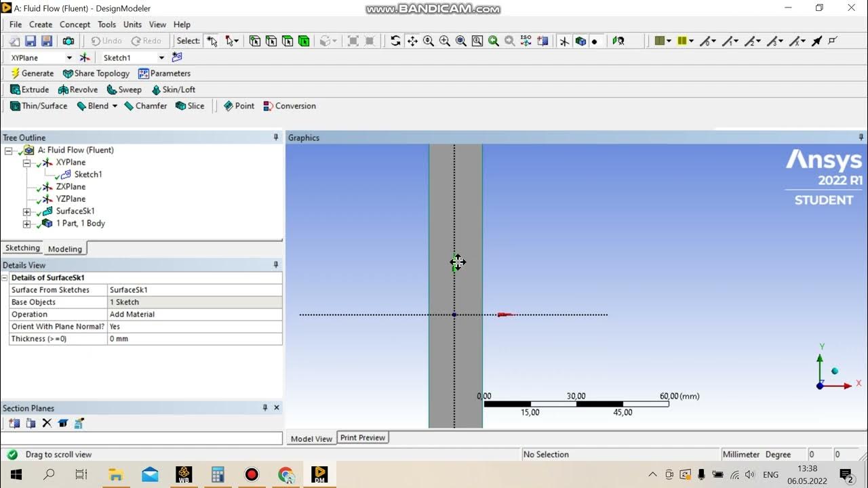Click the Chamfer tool
This screenshot has height=488, width=868.
145,106
